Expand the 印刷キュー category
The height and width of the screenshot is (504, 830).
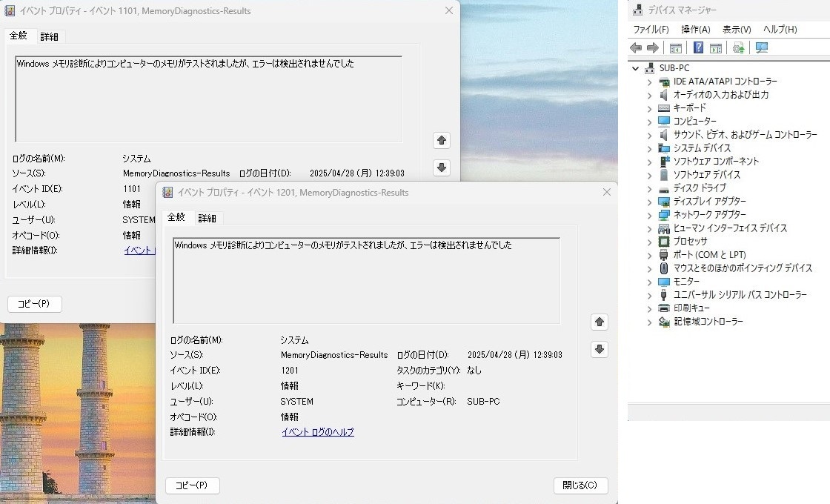(x=649, y=308)
